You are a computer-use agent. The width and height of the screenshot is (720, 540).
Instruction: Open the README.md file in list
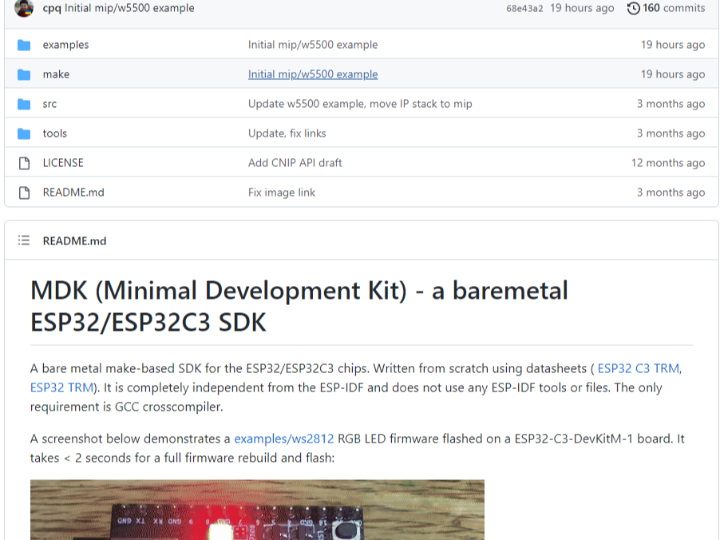[x=73, y=192]
